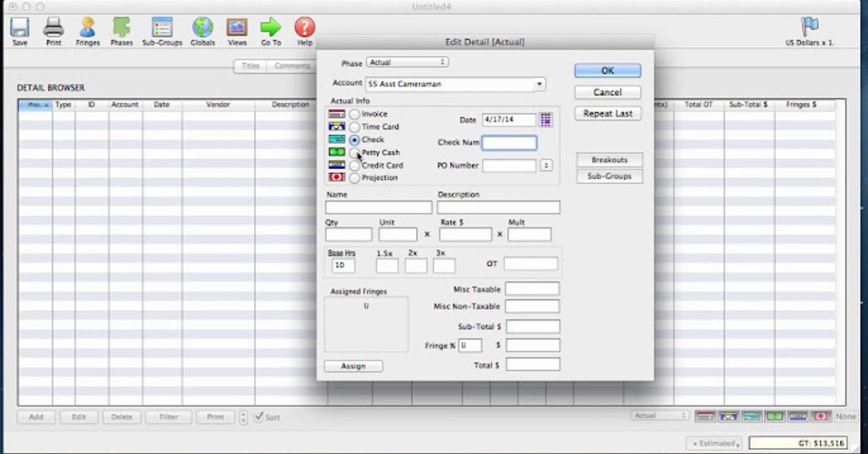Toggle the Sort checkbox
This screenshot has height=454, width=868.
(x=259, y=417)
